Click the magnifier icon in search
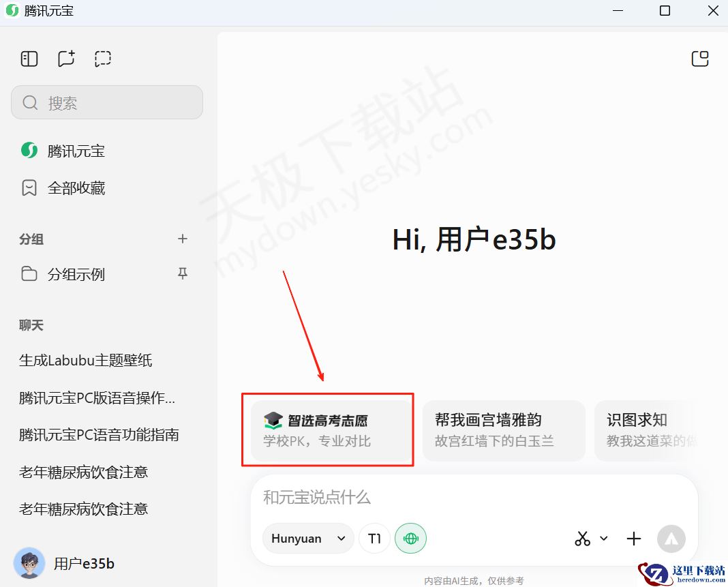The width and height of the screenshot is (728, 587). (x=30, y=103)
